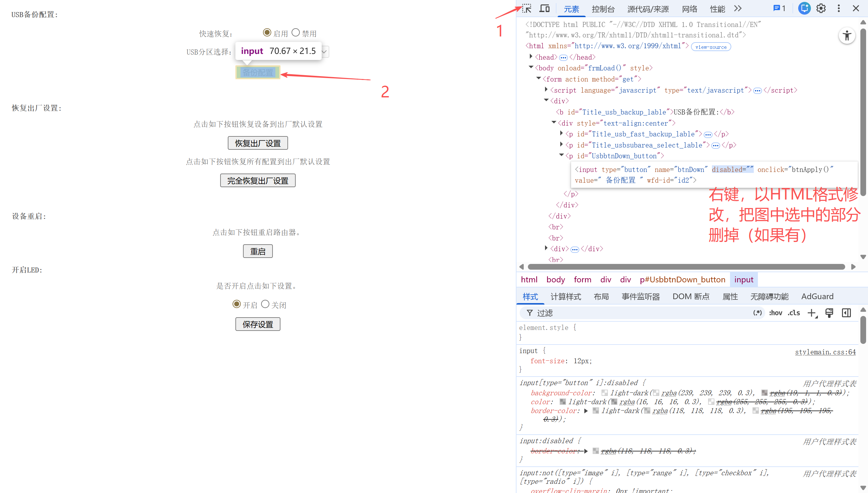
Task: Collapse the UsbbtnDown_button paragraph triangle
Action: tap(561, 155)
